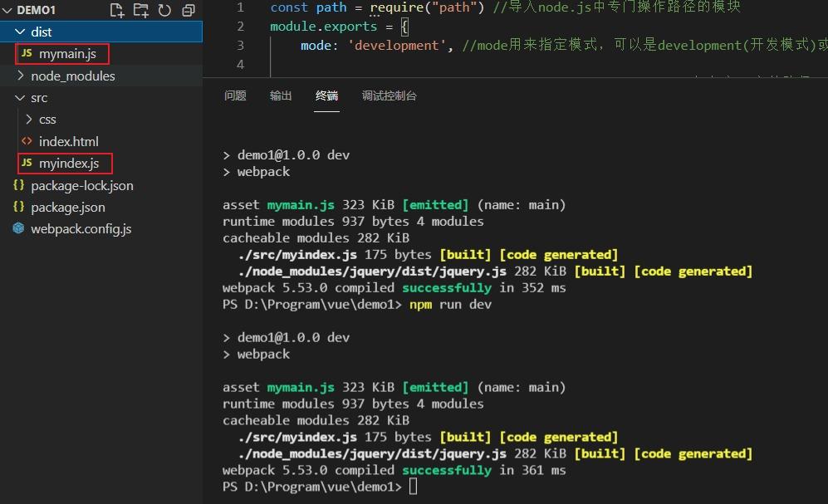Select the src folder name

tap(39, 98)
